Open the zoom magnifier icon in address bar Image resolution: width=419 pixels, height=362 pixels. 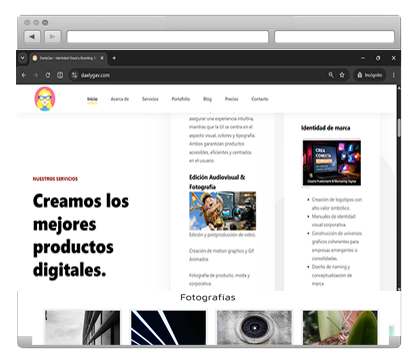331,75
